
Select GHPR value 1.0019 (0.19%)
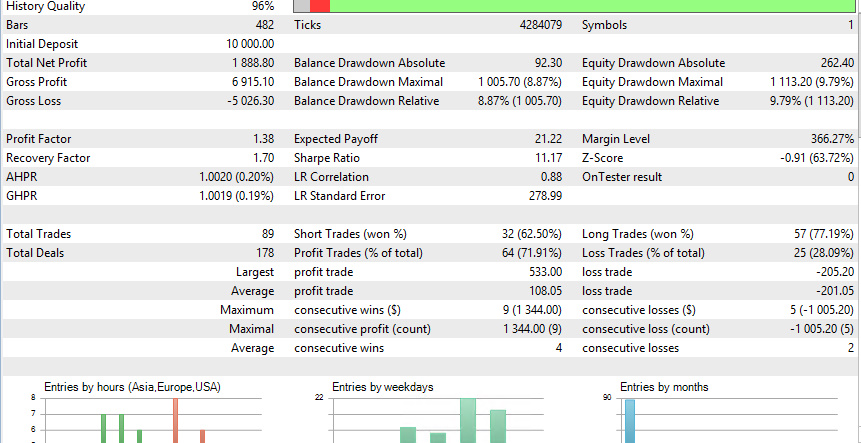tap(236, 196)
